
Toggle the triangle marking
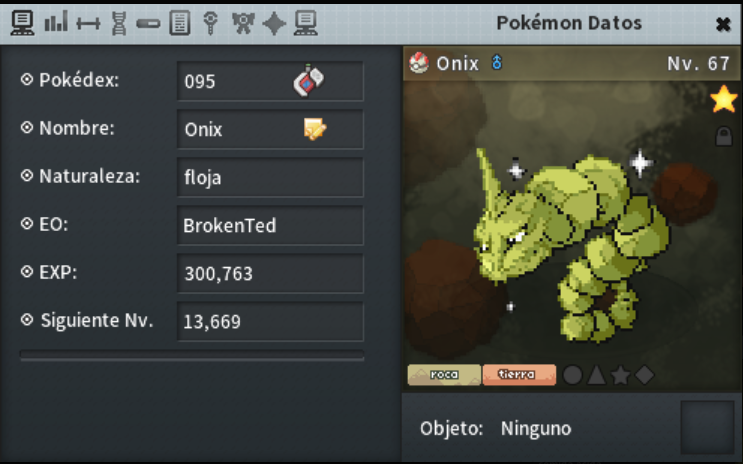597,375
